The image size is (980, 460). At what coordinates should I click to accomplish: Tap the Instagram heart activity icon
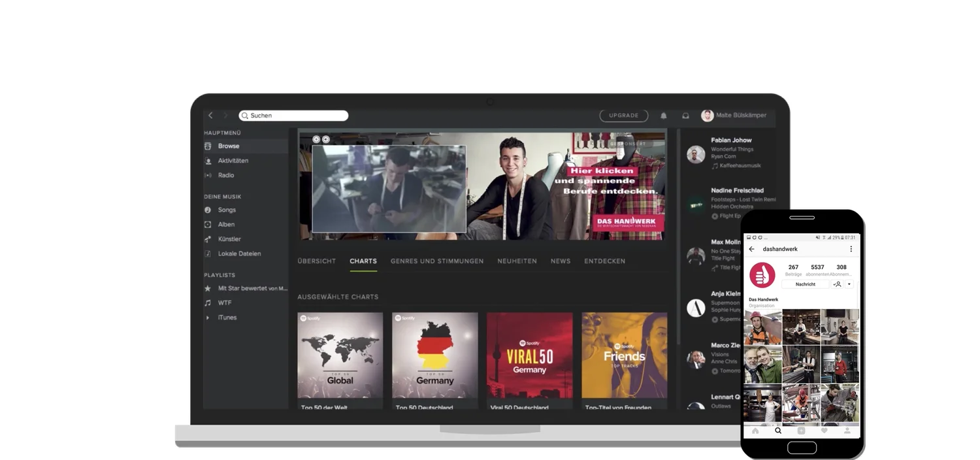pos(825,431)
